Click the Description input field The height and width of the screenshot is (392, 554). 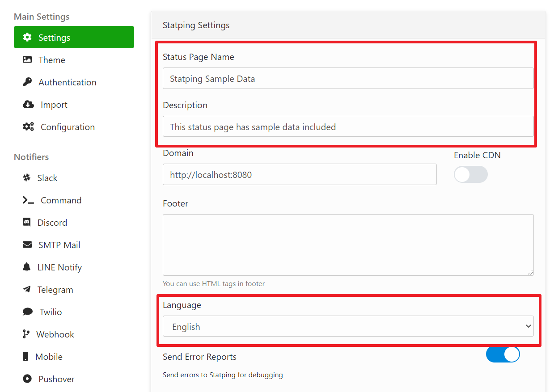point(348,126)
